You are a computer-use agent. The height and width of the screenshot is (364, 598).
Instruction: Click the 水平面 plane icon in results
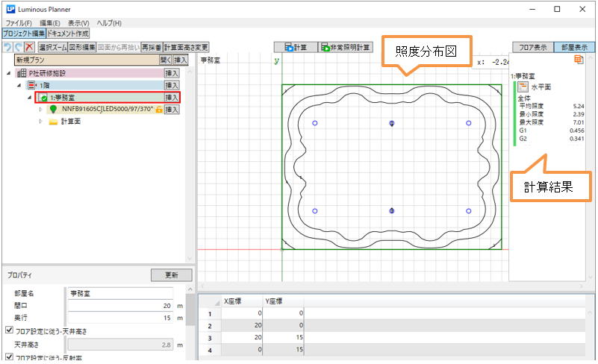point(523,87)
